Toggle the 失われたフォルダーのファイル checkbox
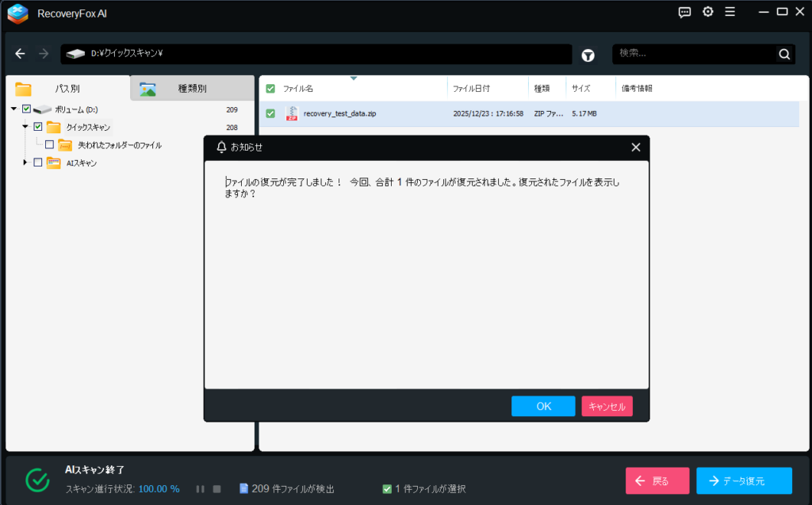This screenshot has width=812, height=505. click(x=49, y=145)
